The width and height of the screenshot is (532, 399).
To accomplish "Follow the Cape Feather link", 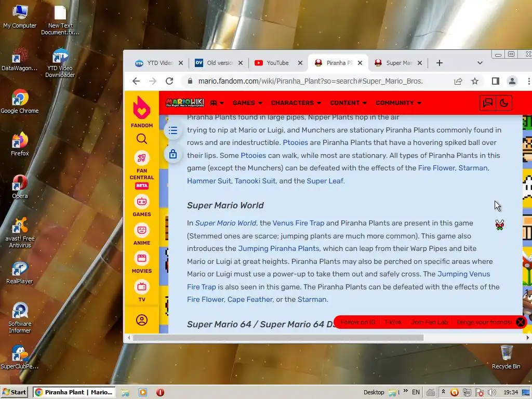I will coord(250,299).
